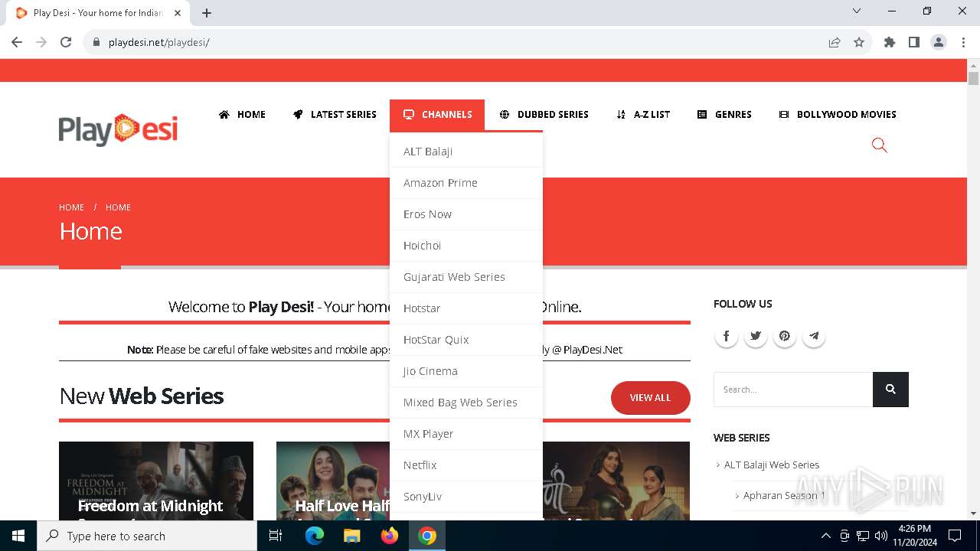The width and height of the screenshot is (980, 551).
Task: Click the address bar URL playdesi.net
Action: pyautogui.click(x=158, y=42)
